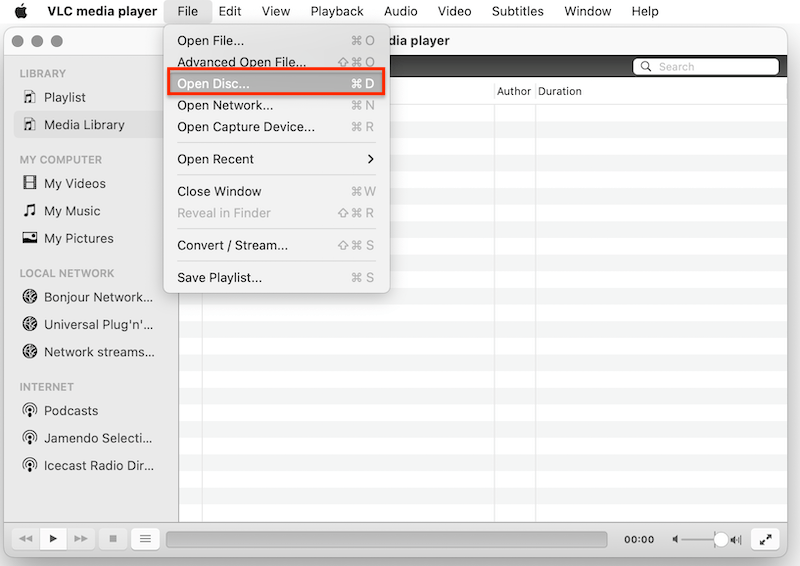Click the Play button in the controls

click(x=53, y=539)
